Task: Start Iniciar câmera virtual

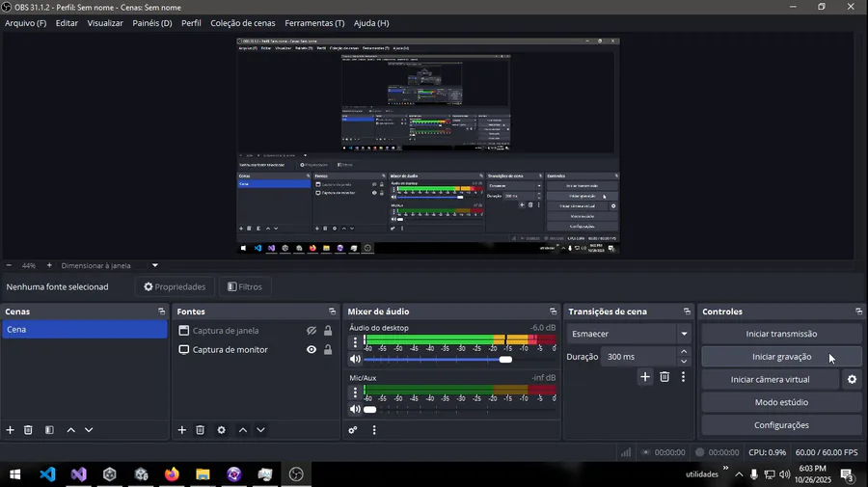Action: pos(770,380)
